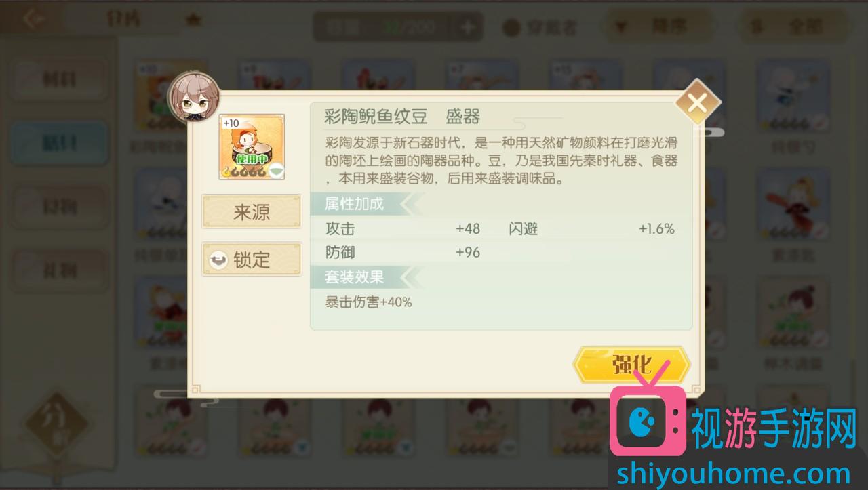Image resolution: width=868 pixels, height=490 pixels.
Task: Click the star icon beside inventory title
Action: tap(194, 21)
